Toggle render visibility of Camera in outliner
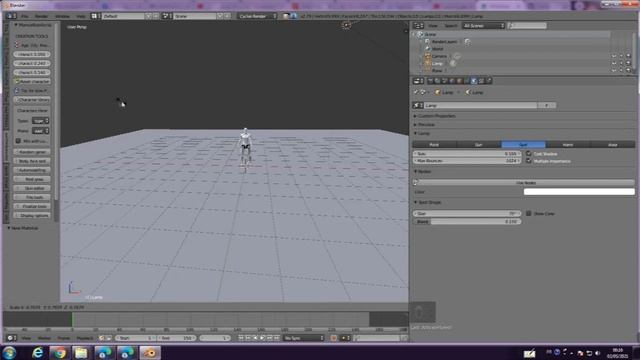Image resolution: width=640 pixels, height=360 pixels. [x=629, y=56]
